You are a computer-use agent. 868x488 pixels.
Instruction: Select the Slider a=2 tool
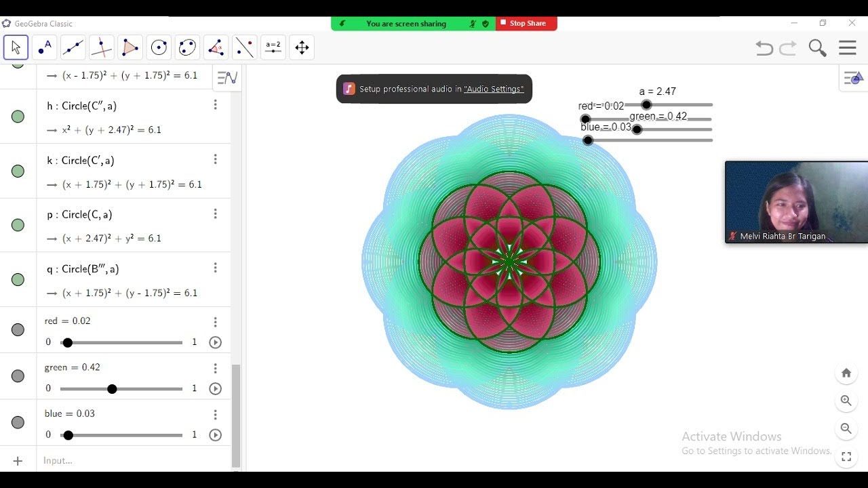click(273, 47)
